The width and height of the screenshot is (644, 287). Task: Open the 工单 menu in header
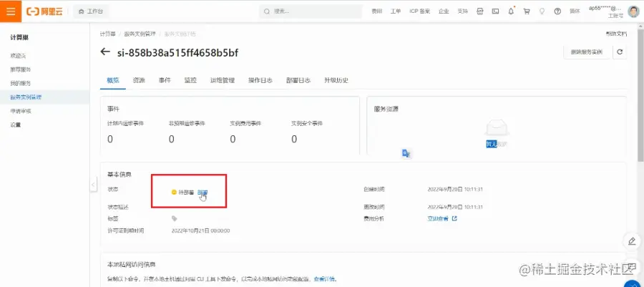[396, 11]
